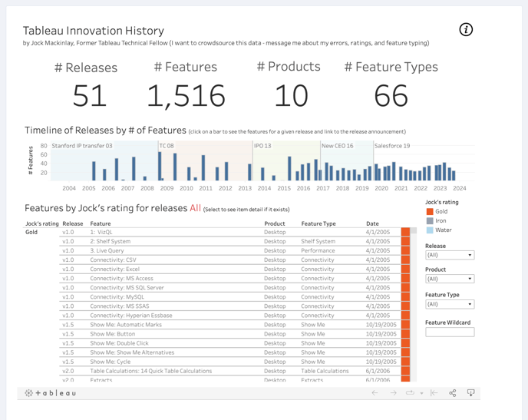Click the replay animation icon
Image resolution: width=528 pixels, height=420 pixels.
[x=410, y=392]
